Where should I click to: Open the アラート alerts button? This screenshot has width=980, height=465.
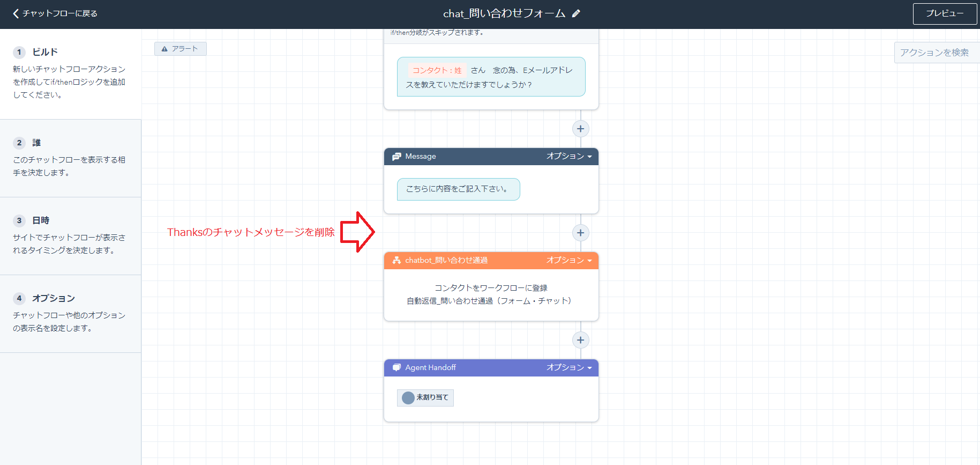(x=181, y=49)
